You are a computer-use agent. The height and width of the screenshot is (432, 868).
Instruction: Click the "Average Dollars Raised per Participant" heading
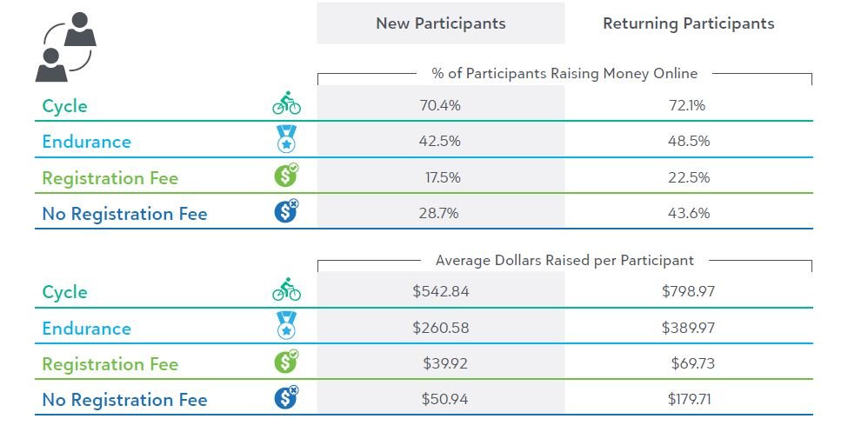(564, 260)
